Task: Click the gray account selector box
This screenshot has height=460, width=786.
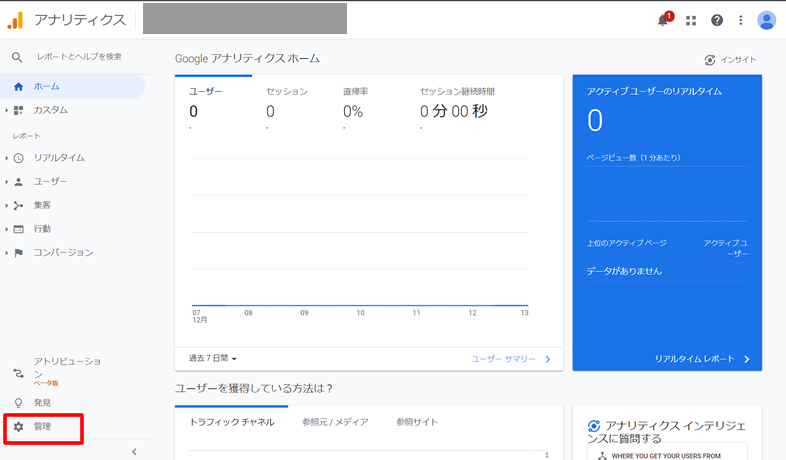Action: point(245,19)
